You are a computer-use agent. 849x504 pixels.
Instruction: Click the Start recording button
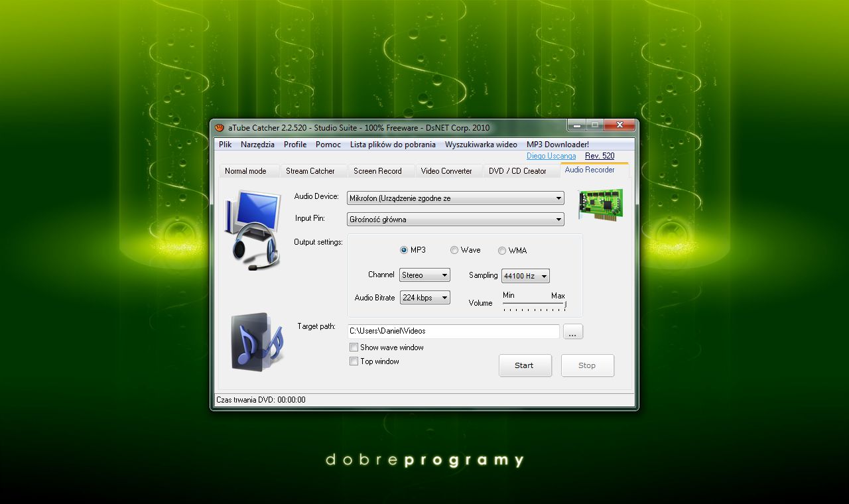(525, 365)
